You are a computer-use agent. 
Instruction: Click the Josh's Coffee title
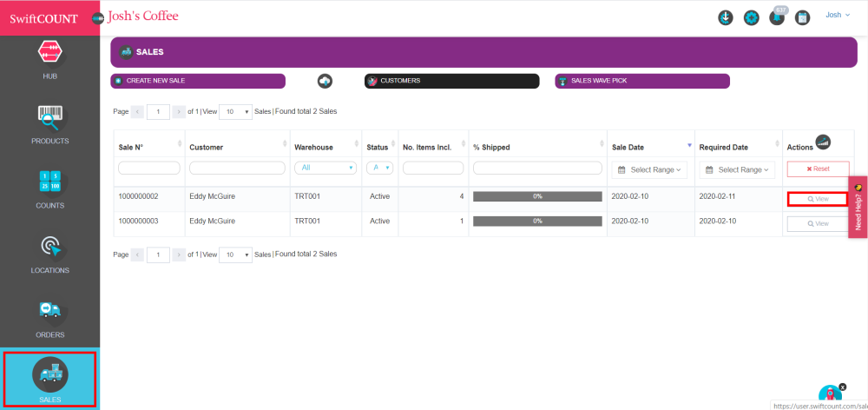point(143,17)
